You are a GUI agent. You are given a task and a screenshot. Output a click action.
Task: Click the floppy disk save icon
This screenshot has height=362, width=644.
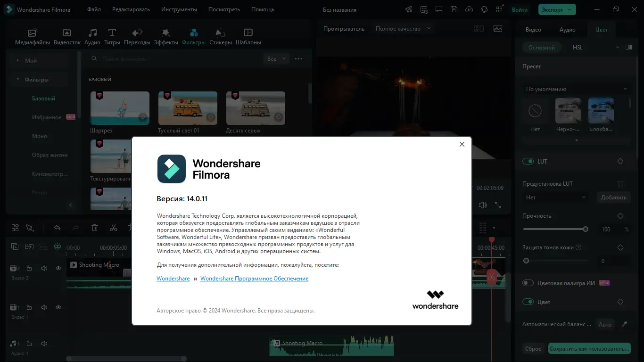454,9
